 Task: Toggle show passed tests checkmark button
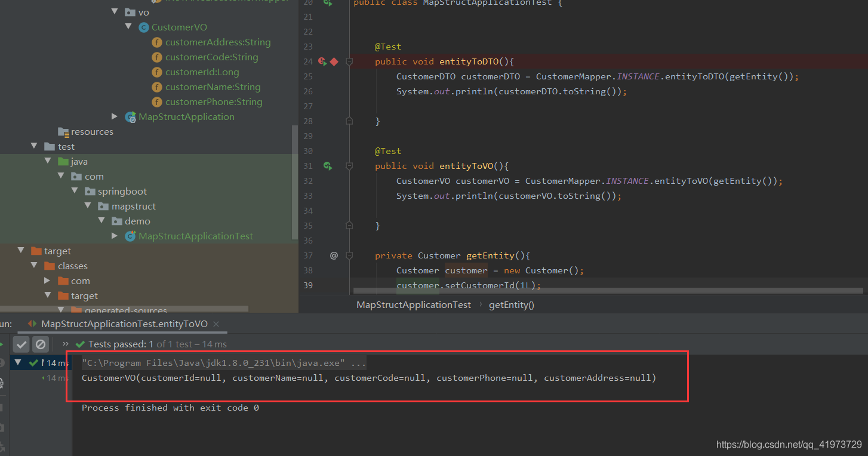click(x=21, y=344)
